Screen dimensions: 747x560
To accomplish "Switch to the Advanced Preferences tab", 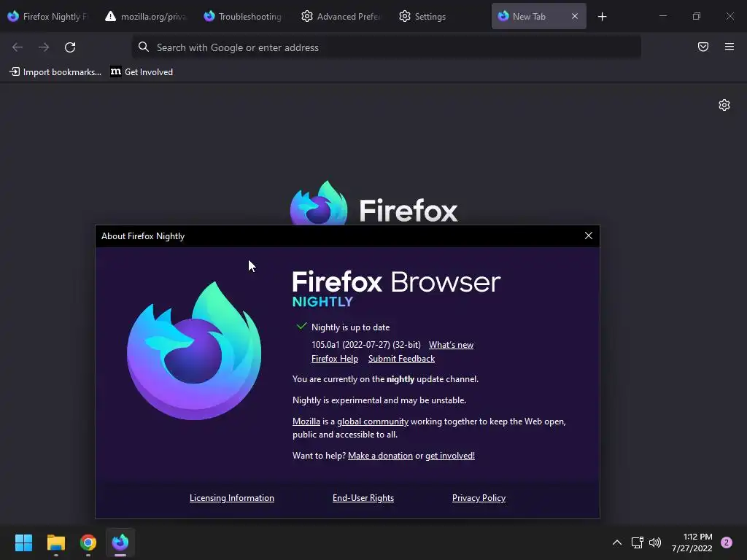I will click(341, 17).
